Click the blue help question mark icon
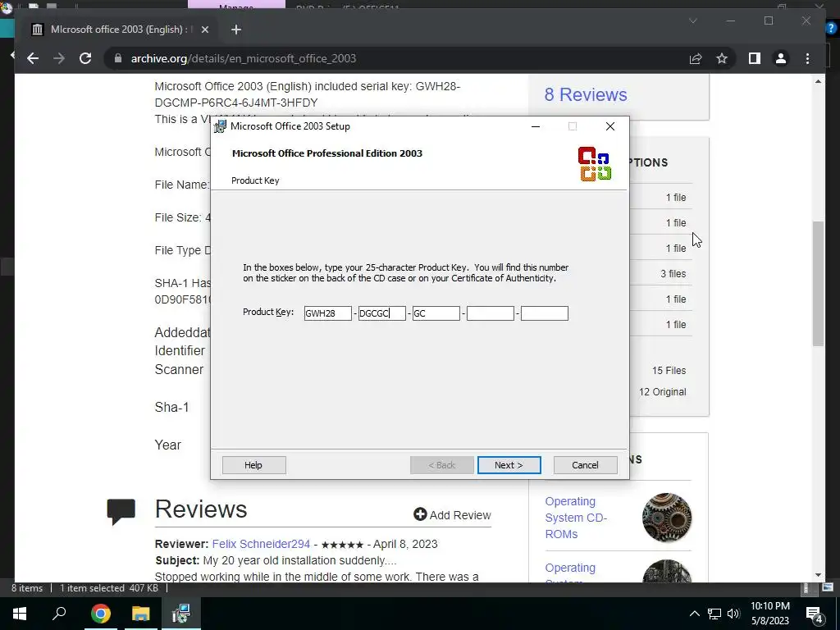Screen dimensions: 840x630 click(831, 28)
